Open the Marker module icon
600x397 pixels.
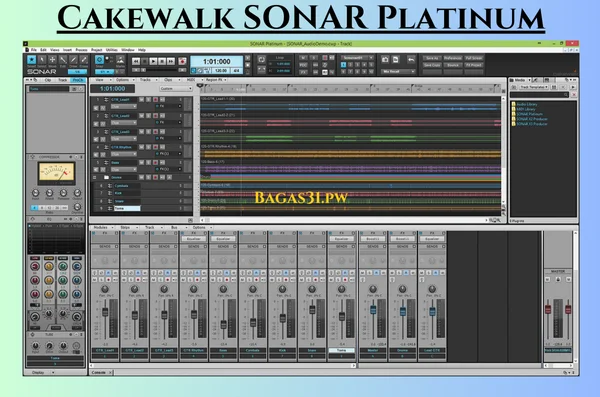click(x=120, y=60)
